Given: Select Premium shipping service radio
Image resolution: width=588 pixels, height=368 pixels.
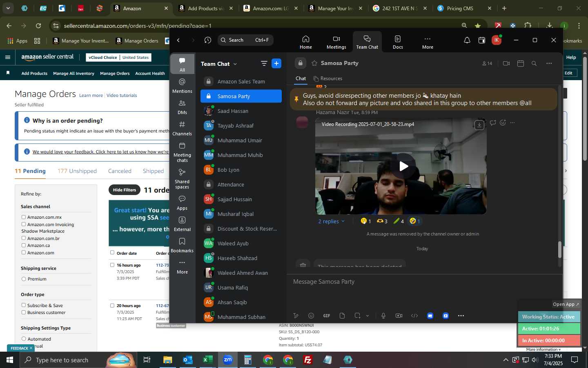Looking at the screenshot, I should tap(24, 279).
